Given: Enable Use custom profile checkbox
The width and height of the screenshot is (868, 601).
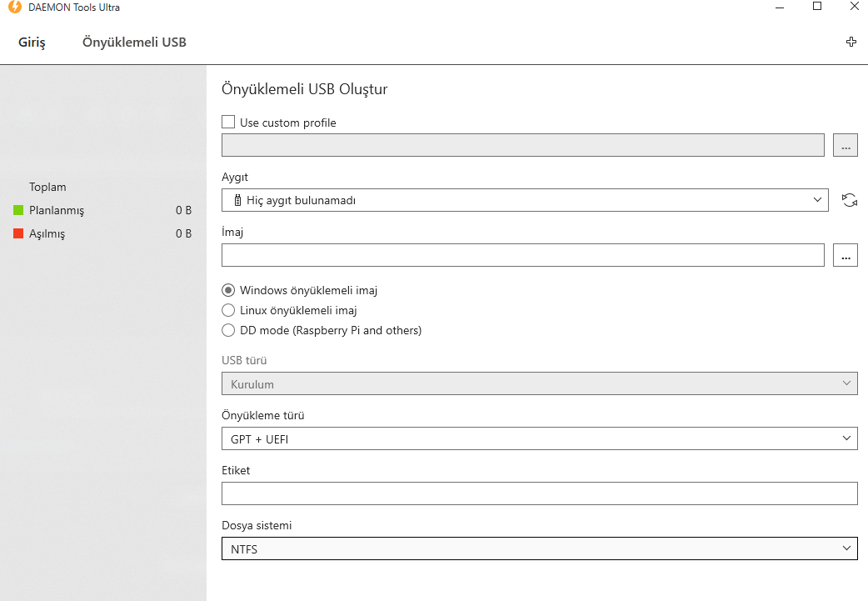Looking at the screenshot, I should tap(228, 123).
